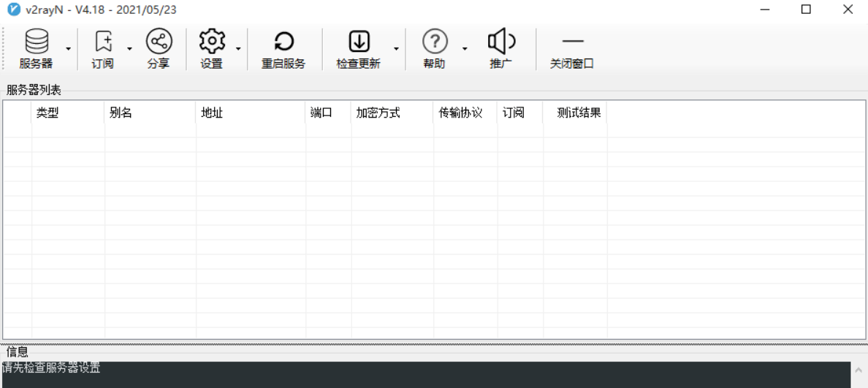Screen dimensions: 868x388
Task: Click the 端口 column header
Action: pyautogui.click(x=328, y=113)
